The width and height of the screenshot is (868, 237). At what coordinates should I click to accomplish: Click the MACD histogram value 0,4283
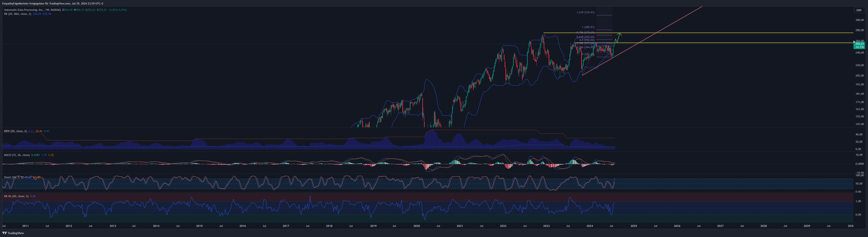point(35,155)
